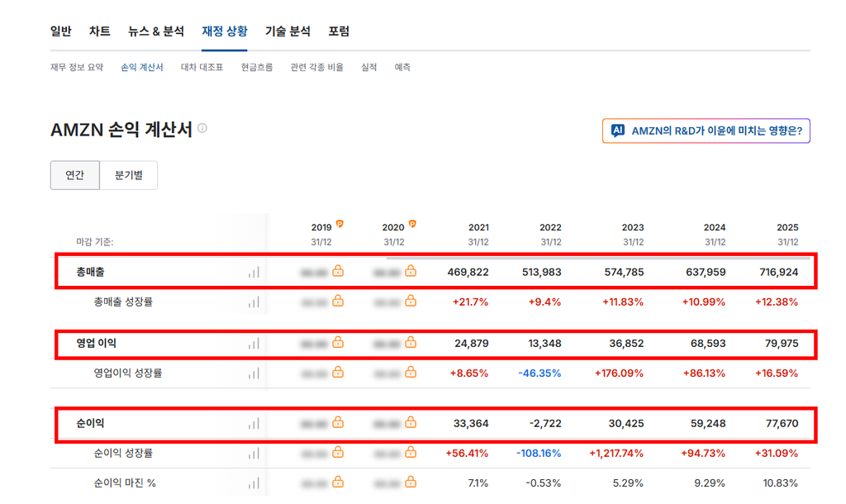Image resolution: width=846 pixels, height=504 pixels.
Task: Open the 관련 각종 비율 subtab
Action: (x=316, y=68)
